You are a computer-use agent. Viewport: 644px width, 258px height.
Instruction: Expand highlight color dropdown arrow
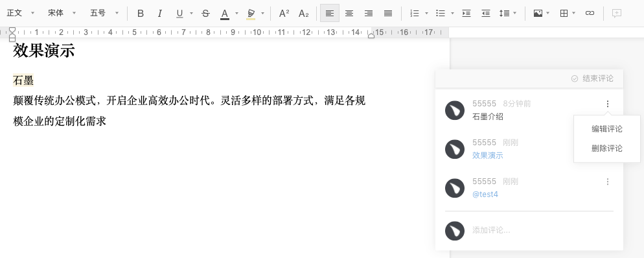[262, 13]
